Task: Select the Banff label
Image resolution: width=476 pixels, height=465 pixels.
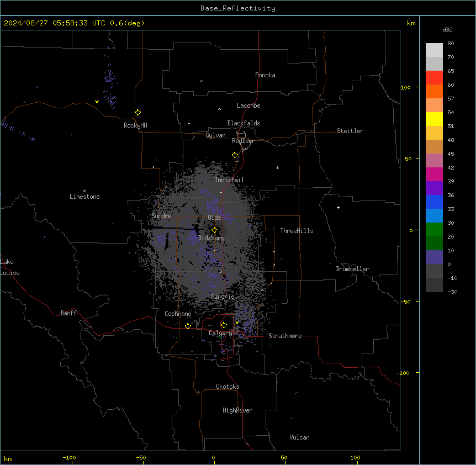Action: (68, 313)
